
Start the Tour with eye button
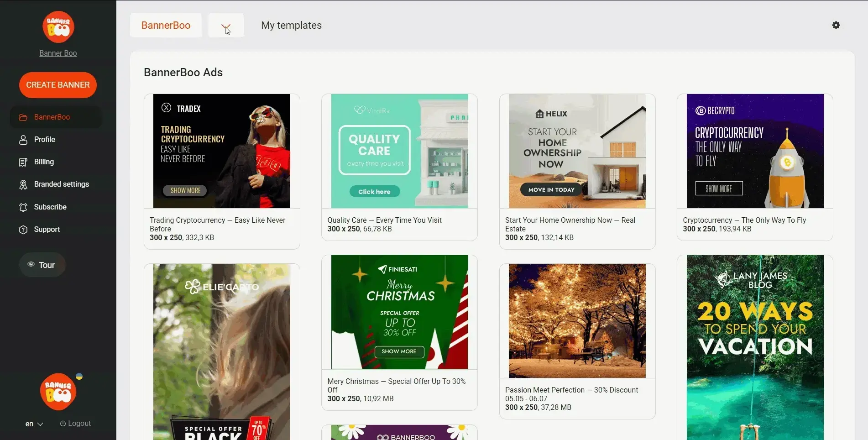pyautogui.click(x=42, y=265)
